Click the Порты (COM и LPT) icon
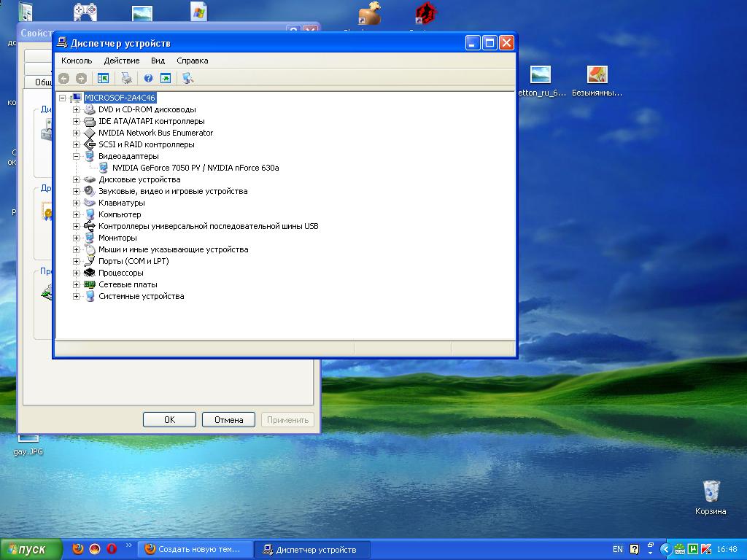Viewport: 747px width, 560px height. [x=90, y=262]
